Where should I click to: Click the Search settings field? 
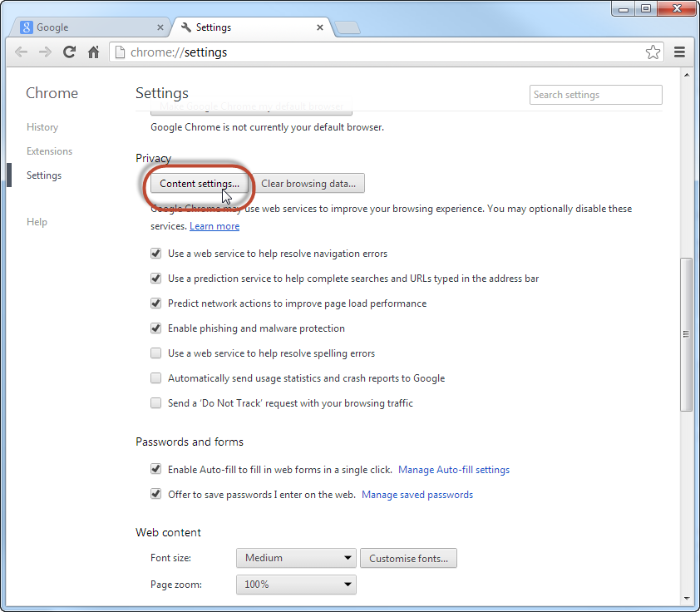[595, 95]
